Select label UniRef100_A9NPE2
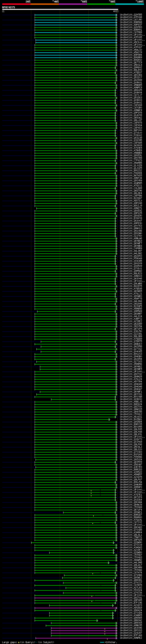Image resolution: width=146 pixels, height=644 pixels. (x=131, y=638)
